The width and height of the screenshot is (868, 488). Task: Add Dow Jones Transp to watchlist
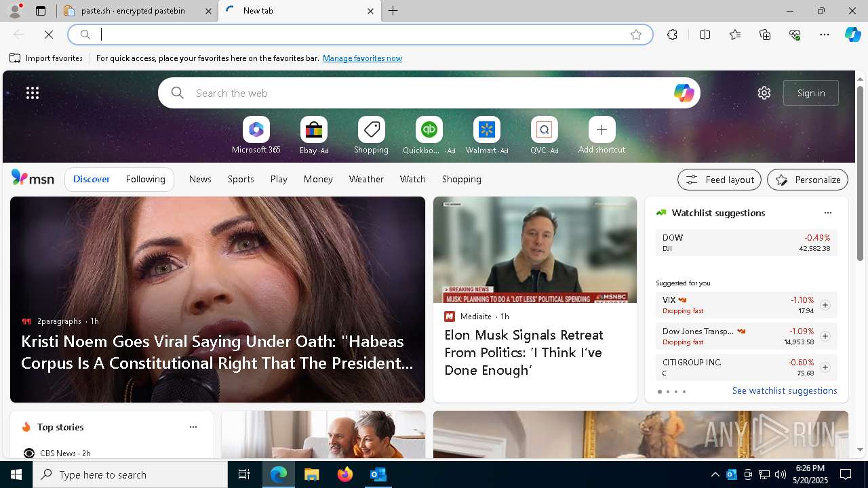[x=825, y=336]
